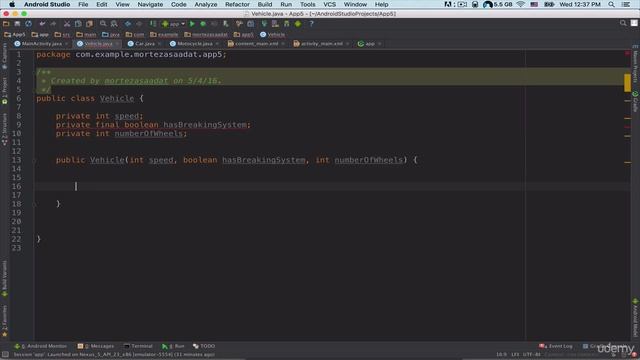Screen dimensions: 640x360
Task: Open the Android Monitor tool window
Action: pyautogui.click(x=40, y=346)
